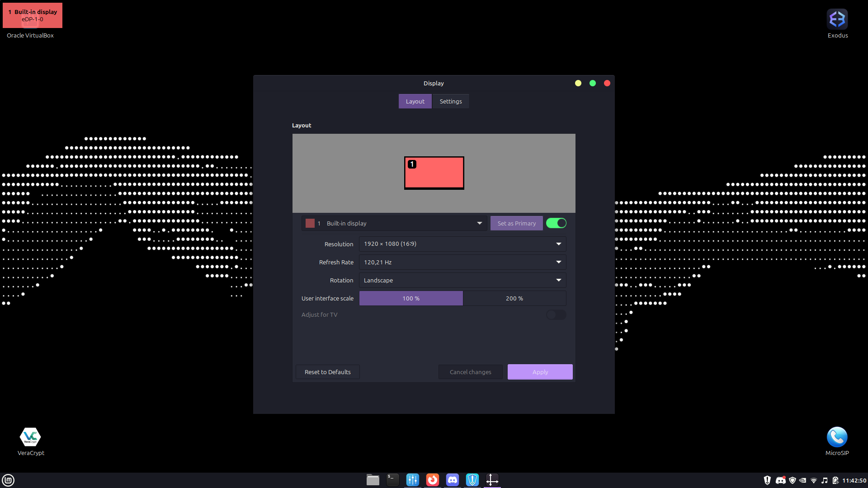Screen dimensions: 868x488
Task: Open Discord from the taskbar
Action: 452,480
